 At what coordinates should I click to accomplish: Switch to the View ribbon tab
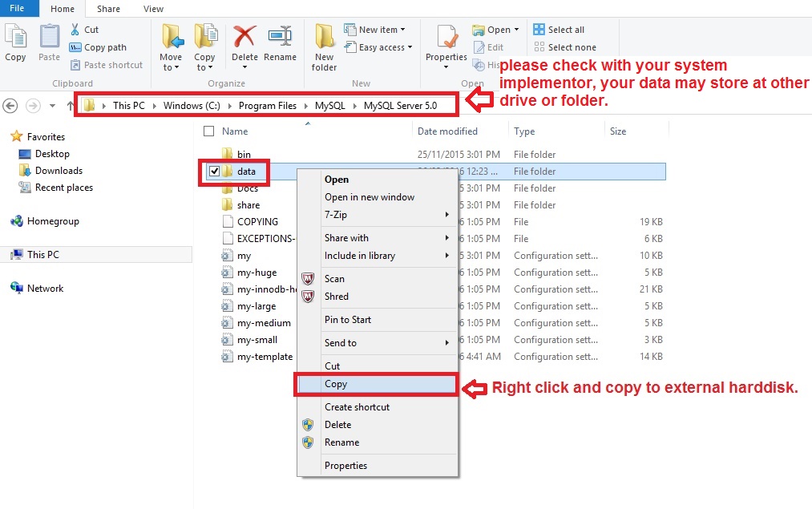pos(153,9)
